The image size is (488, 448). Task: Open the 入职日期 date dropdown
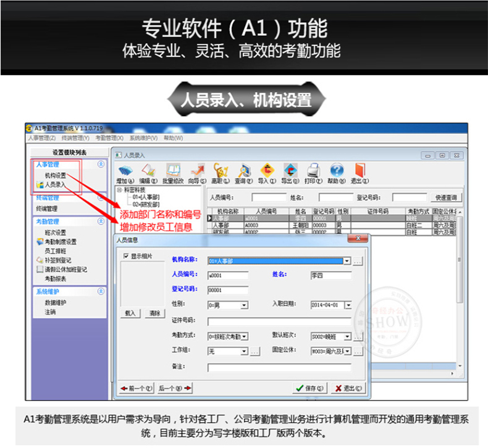(348, 305)
